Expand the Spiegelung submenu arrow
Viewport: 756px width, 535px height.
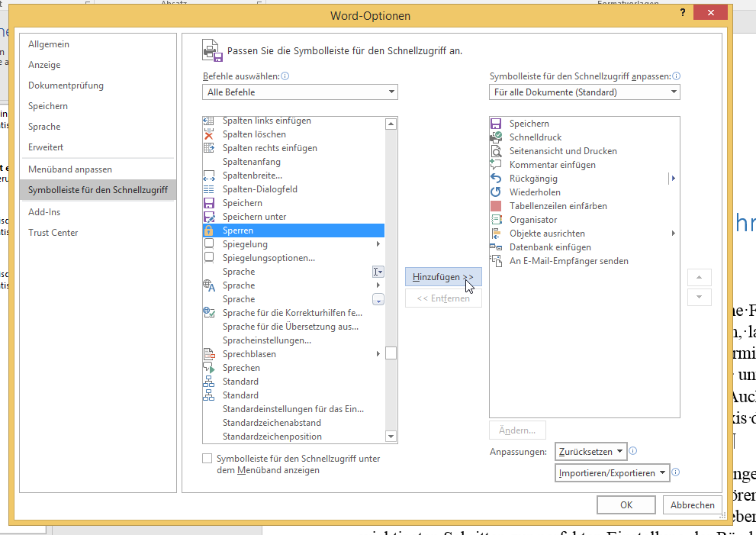[378, 244]
